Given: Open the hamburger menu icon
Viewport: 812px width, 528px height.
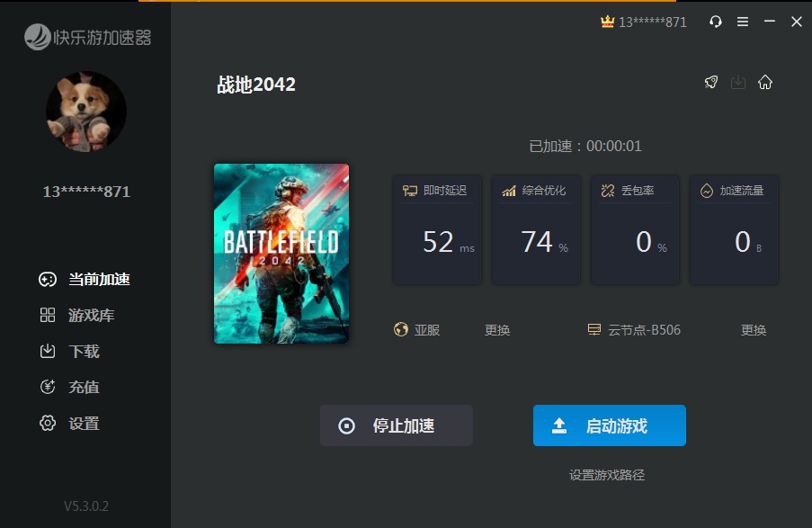Looking at the screenshot, I should (743, 22).
